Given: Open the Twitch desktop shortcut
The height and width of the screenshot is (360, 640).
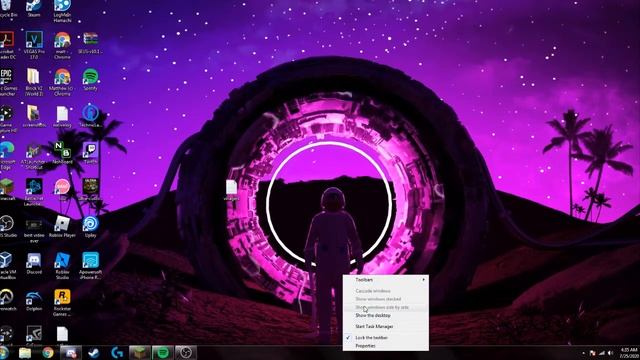Looking at the screenshot, I should pos(90,153).
